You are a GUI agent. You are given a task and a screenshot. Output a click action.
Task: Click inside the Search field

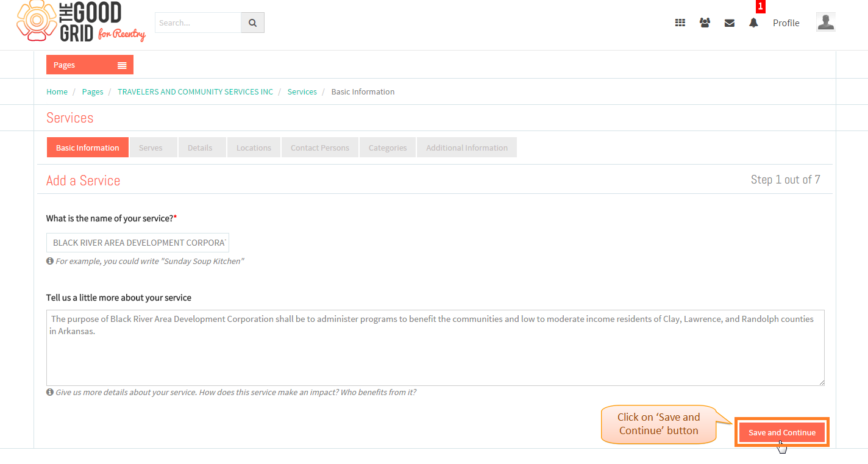[x=198, y=23]
